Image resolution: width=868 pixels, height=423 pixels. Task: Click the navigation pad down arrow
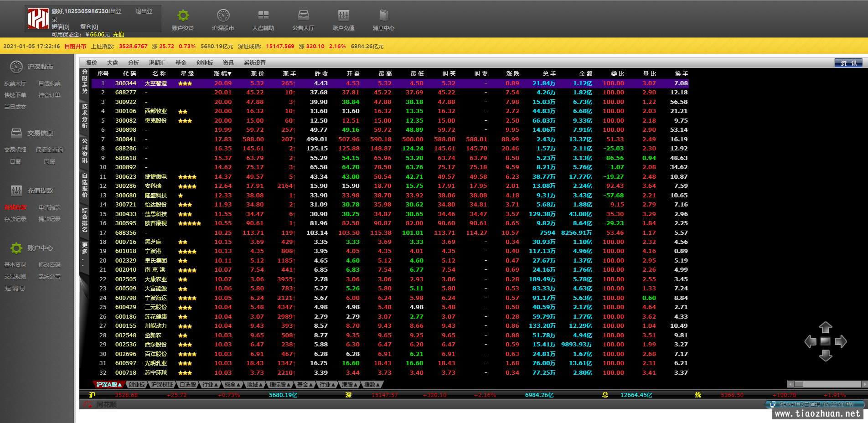[x=826, y=356]
